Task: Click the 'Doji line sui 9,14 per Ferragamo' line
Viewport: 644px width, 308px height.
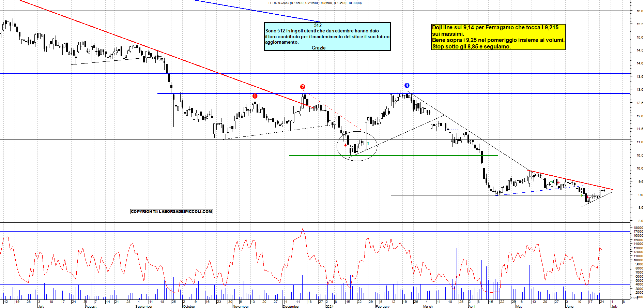Action: 495,27
